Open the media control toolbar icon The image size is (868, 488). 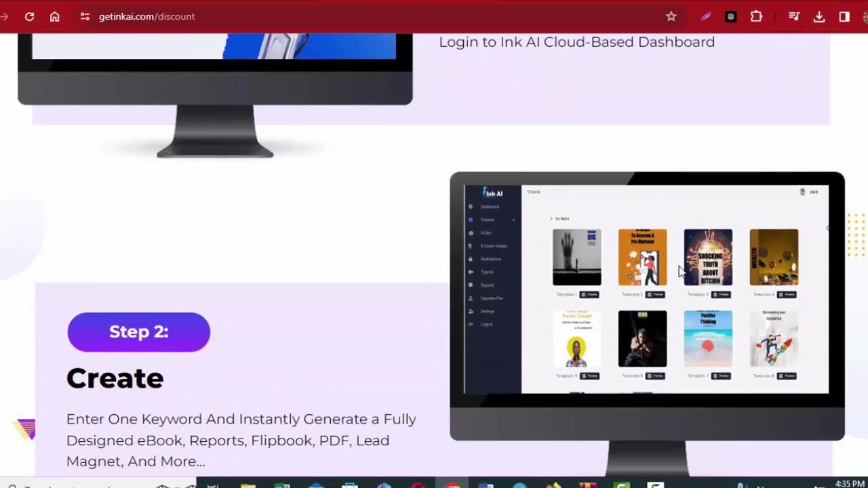793,16
